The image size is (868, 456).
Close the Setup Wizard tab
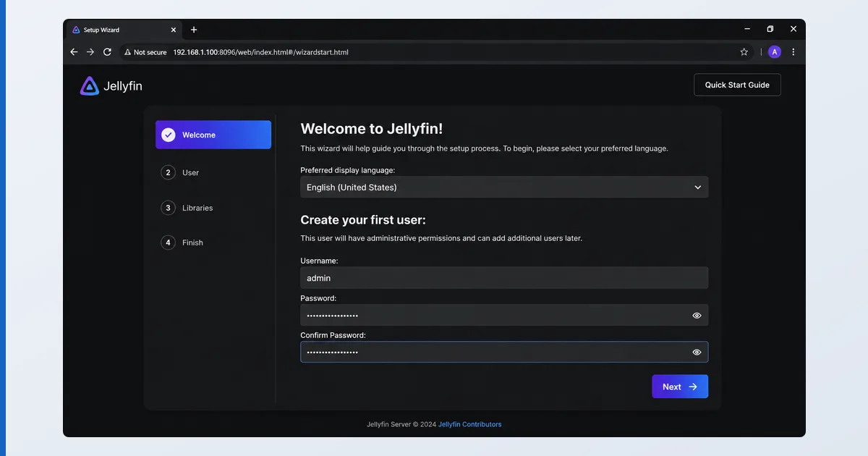pos(174,30)
